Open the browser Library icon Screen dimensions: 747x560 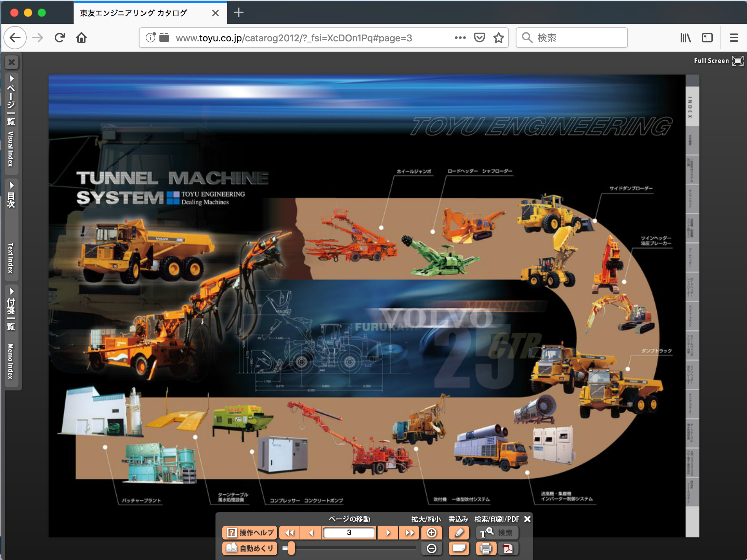685,38
